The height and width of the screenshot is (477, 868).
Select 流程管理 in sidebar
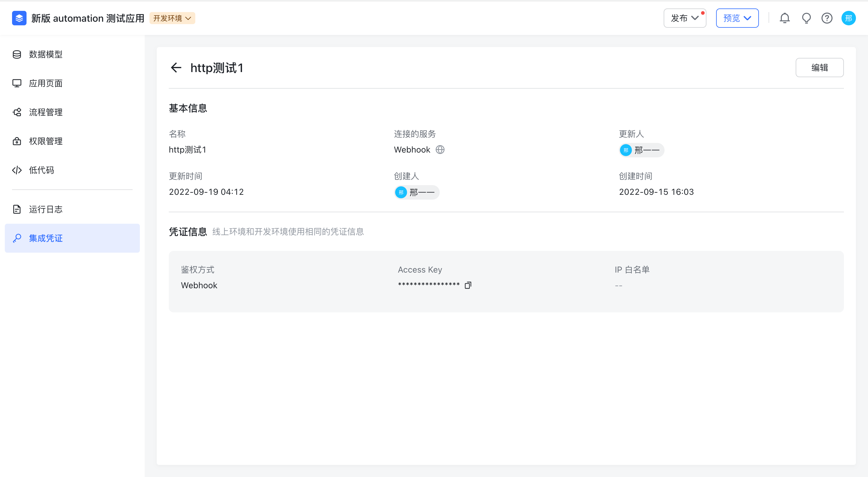pos(46,112)
